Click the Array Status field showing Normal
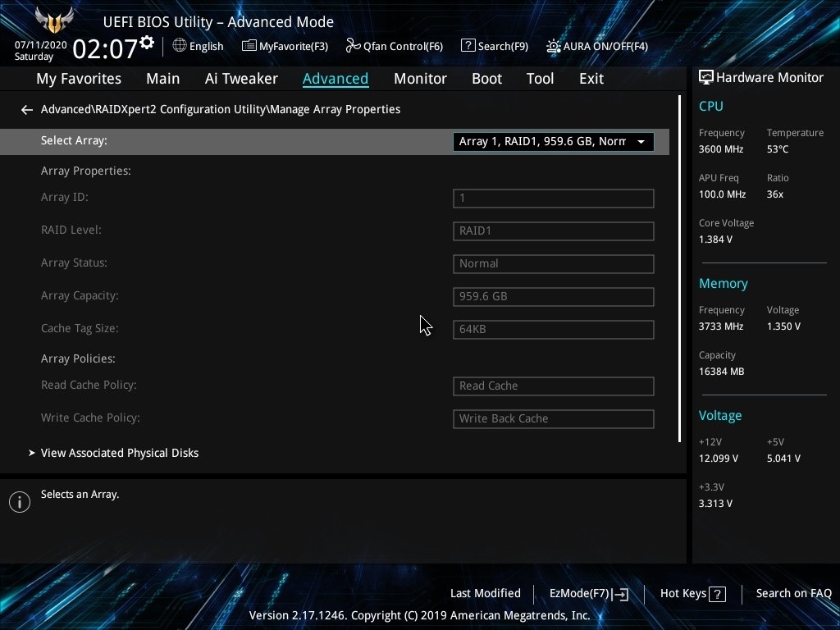 (554, 263)
